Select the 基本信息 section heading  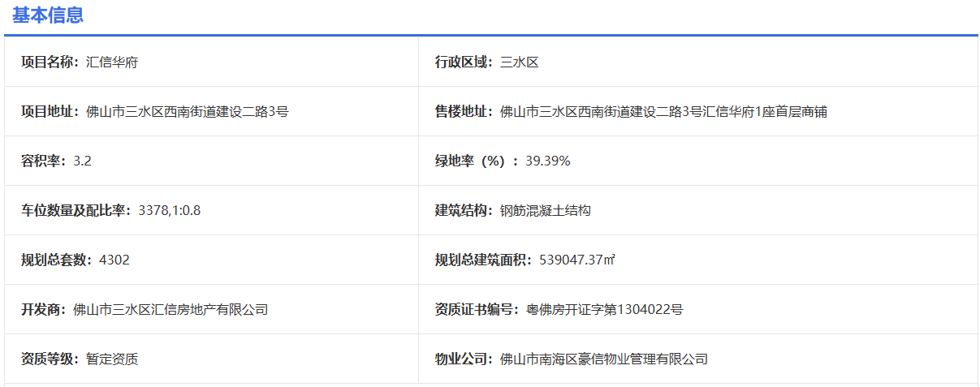[x=48, y=15]
